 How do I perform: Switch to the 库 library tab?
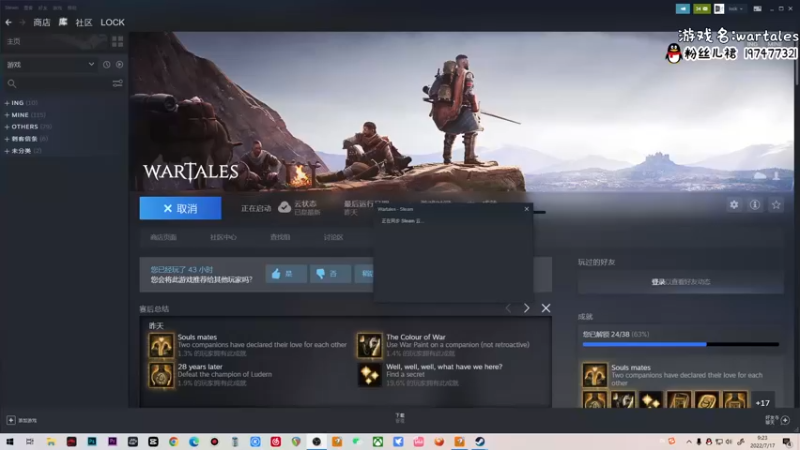point(63,22)
